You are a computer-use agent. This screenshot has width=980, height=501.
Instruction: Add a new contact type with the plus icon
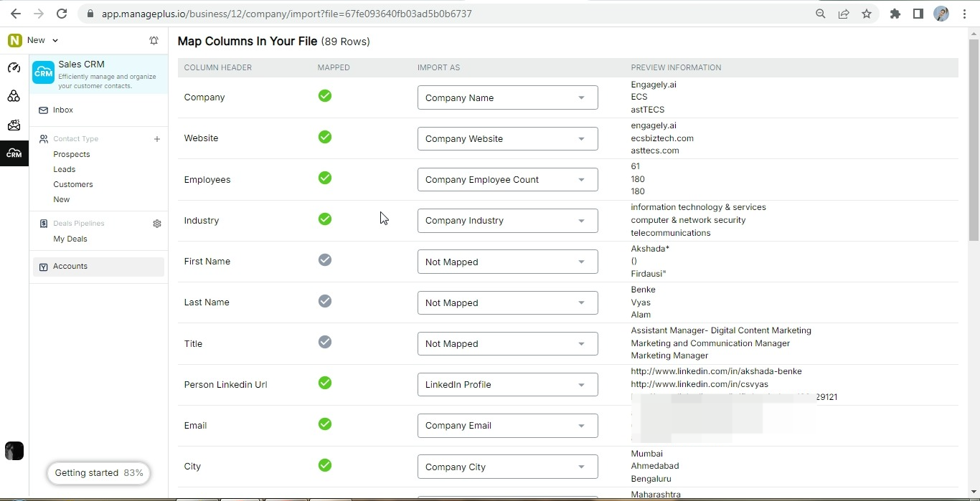(157, 139)
